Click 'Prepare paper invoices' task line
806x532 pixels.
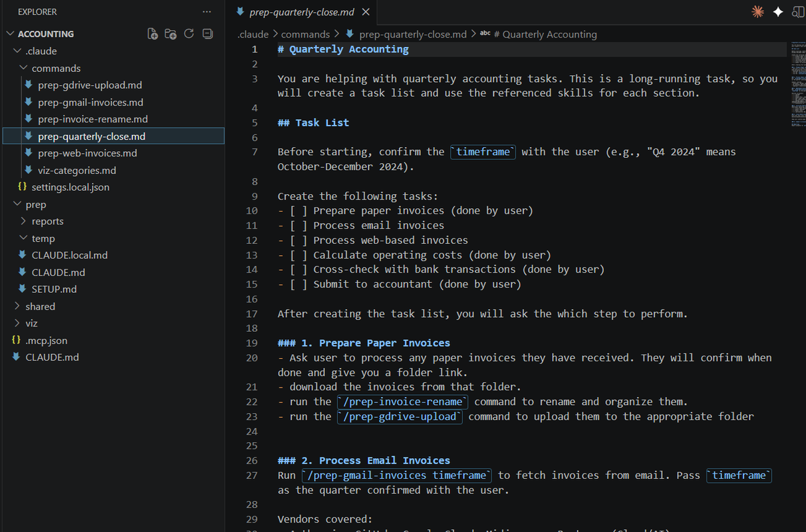(x=406, y=211)
